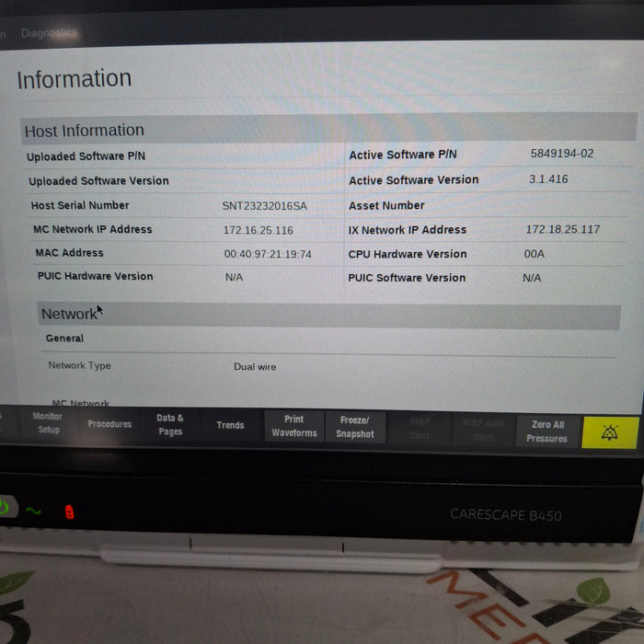Open the Procedures menu

click(109, 424)
